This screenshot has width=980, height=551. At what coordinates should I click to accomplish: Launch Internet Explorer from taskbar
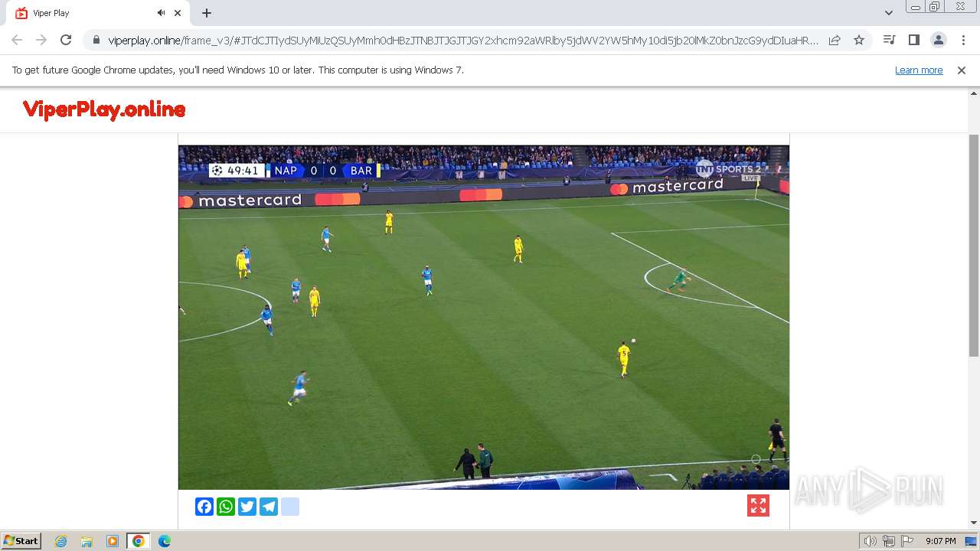click(x=61, y=541)
